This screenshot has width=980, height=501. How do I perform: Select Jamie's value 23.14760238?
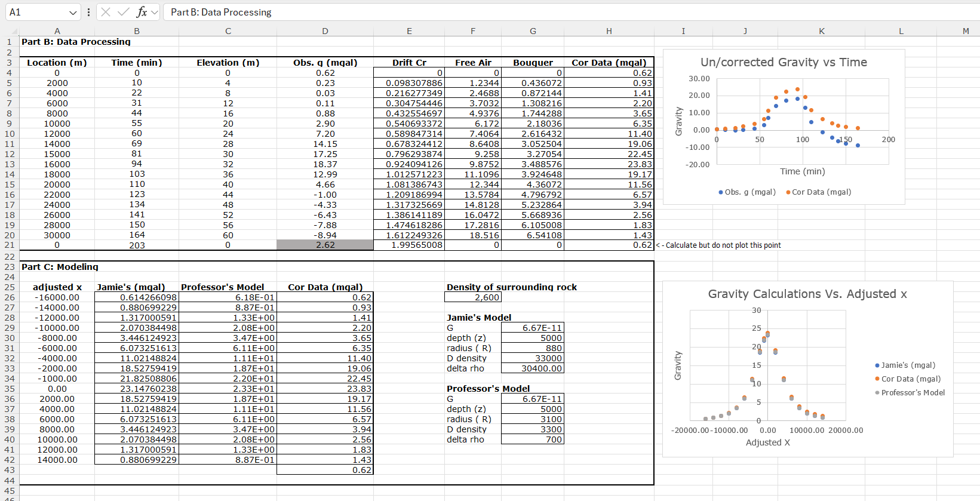(137, 389)
